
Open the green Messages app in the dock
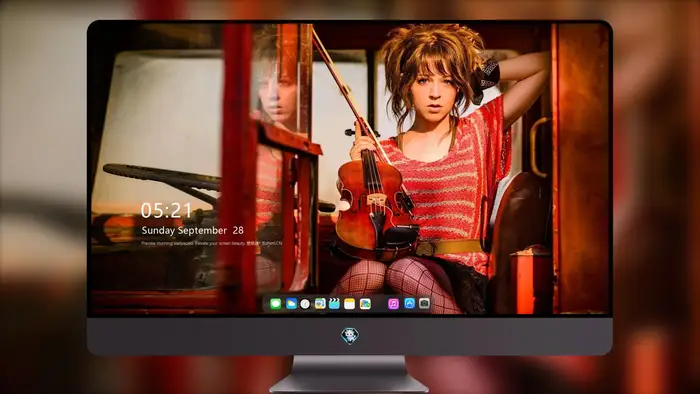pos(276,304)
